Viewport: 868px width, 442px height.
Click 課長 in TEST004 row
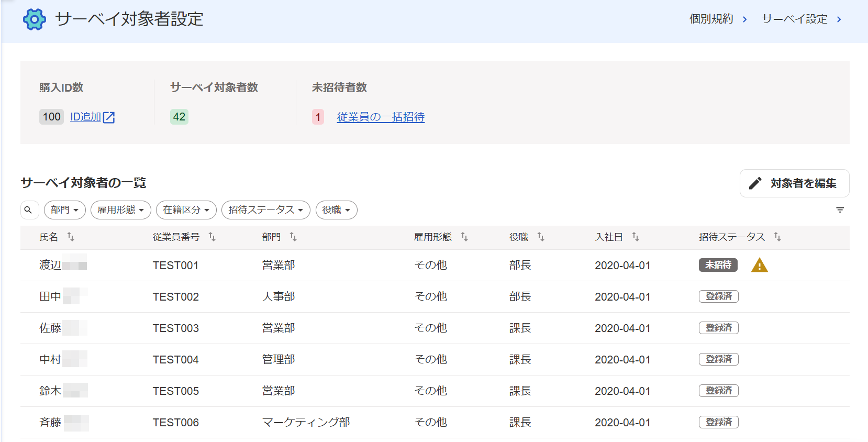pyautogui.click(x=520, y=359)
